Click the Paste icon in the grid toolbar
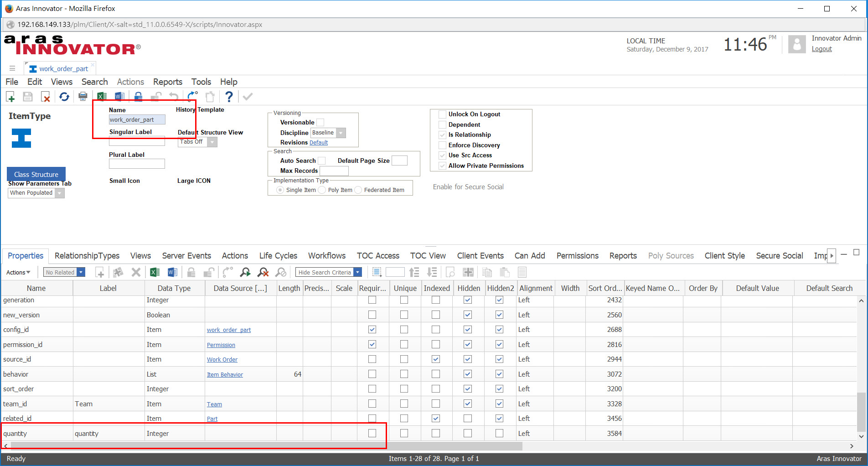868x466 pixels. [505, 272]
